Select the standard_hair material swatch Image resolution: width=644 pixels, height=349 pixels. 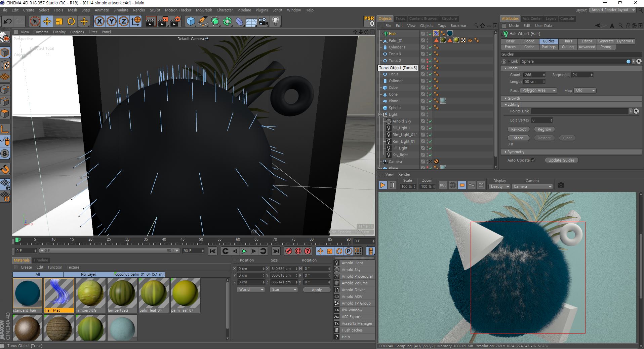click(x=28, y=293)
